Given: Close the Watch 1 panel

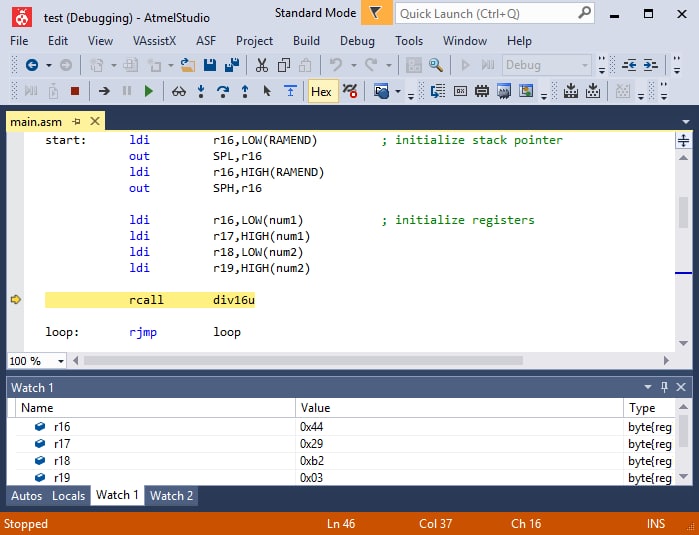Looking at the screenshot, I should (681, 387).
